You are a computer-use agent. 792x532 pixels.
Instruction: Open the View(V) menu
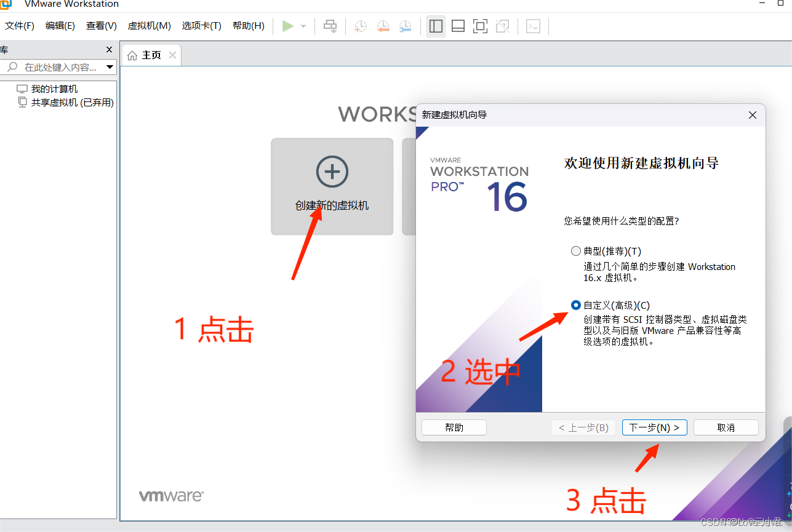(102, 26)
